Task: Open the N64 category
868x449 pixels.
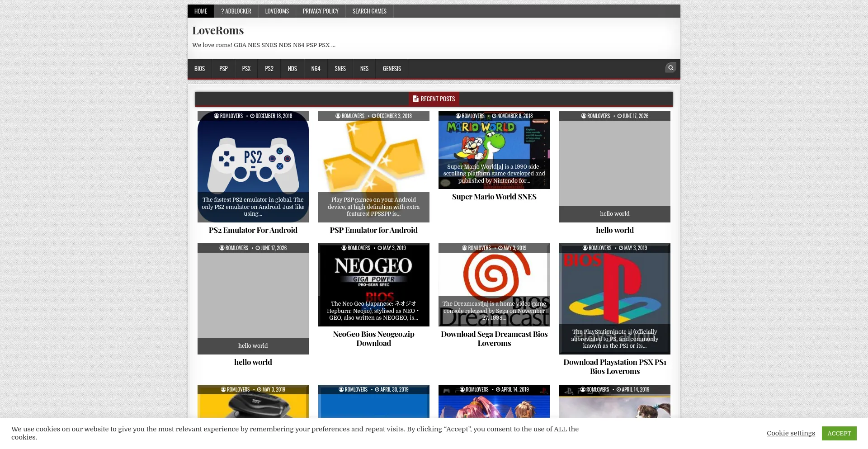Action: 316,69
